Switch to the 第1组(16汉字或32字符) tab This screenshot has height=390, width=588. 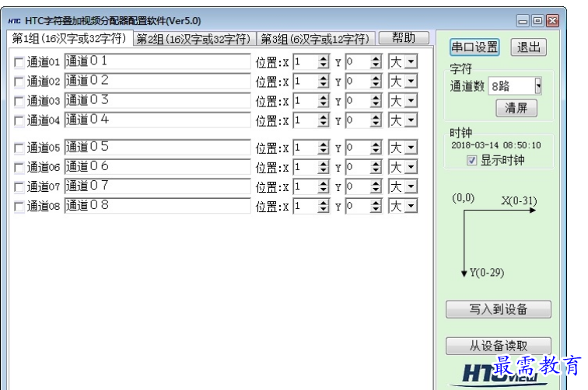coord(70,39)
